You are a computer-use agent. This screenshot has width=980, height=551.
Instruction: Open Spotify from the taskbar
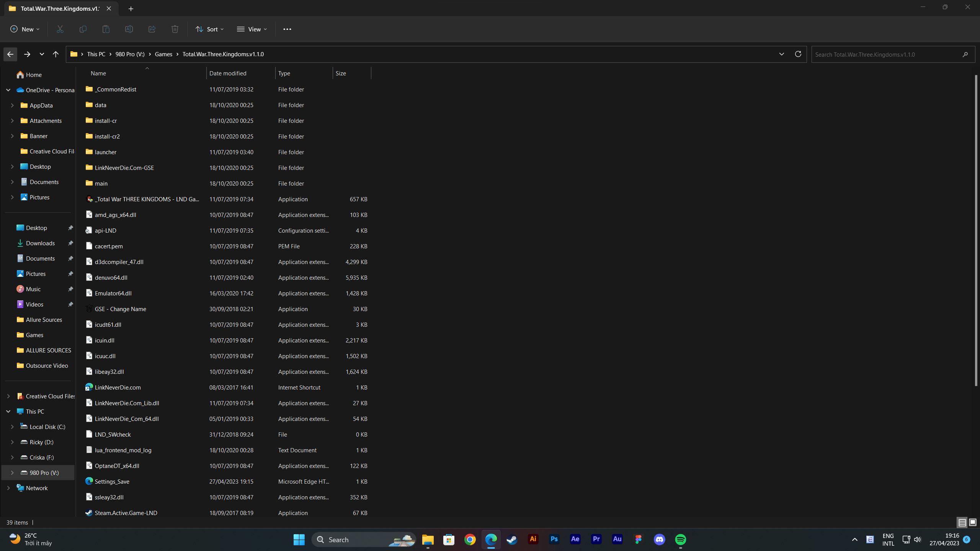[x=680, y=540]
